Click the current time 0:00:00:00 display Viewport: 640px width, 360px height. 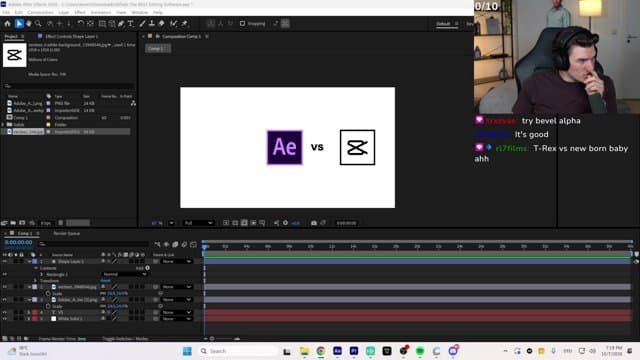pos(18,242)
